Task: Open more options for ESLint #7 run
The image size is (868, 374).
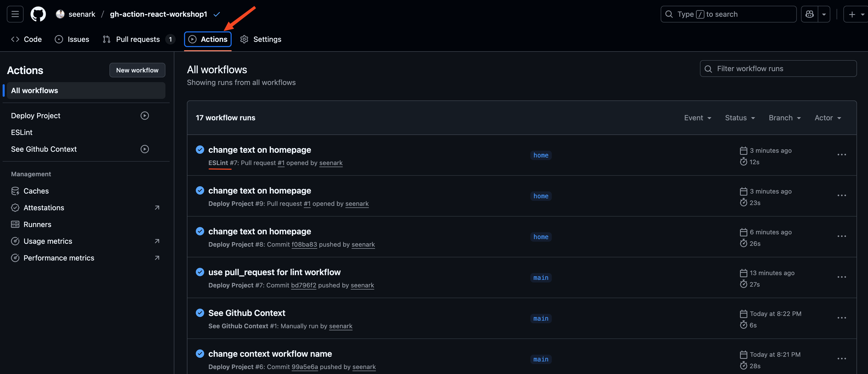Action: [x=841, y=155]
